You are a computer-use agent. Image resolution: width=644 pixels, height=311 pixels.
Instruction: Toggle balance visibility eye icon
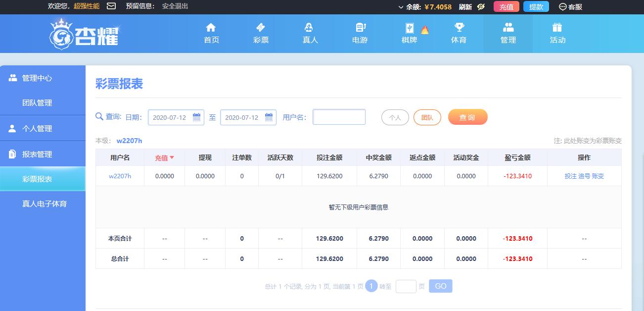pyautogui.click(x=481, y=7)
